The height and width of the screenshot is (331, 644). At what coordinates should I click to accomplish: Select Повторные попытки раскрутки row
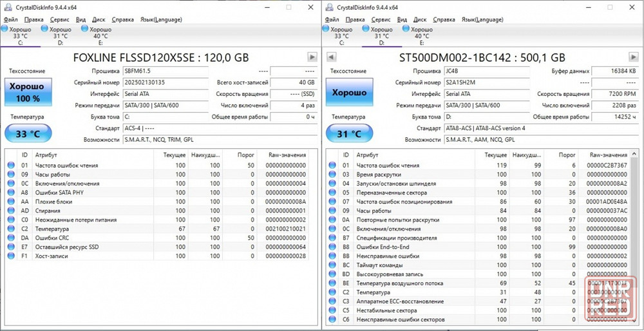(x=478, y=220)
